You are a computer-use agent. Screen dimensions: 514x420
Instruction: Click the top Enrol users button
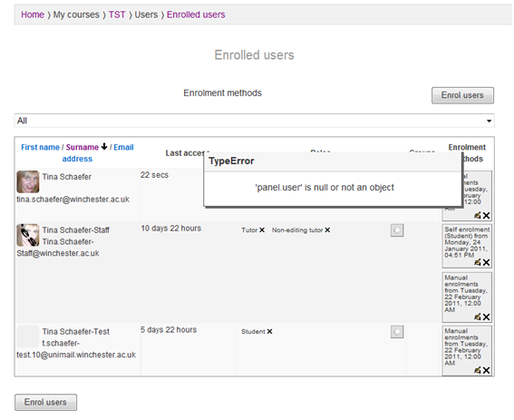coord(462,95)
